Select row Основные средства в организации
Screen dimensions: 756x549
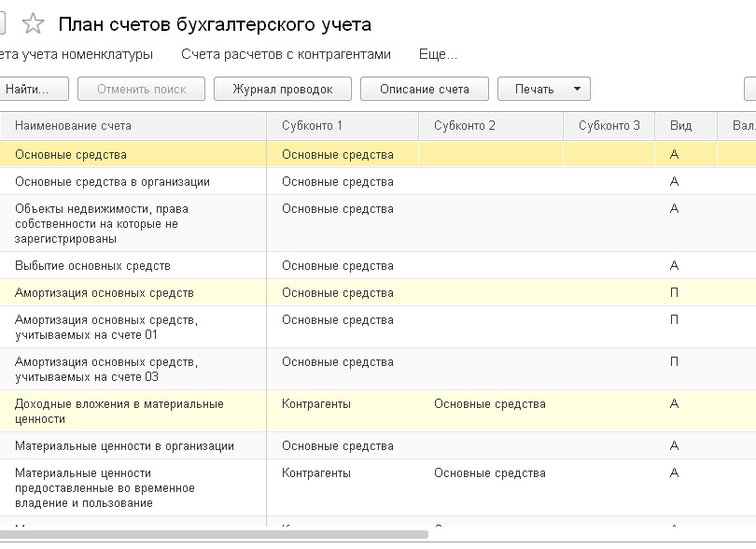coord(378,181)
